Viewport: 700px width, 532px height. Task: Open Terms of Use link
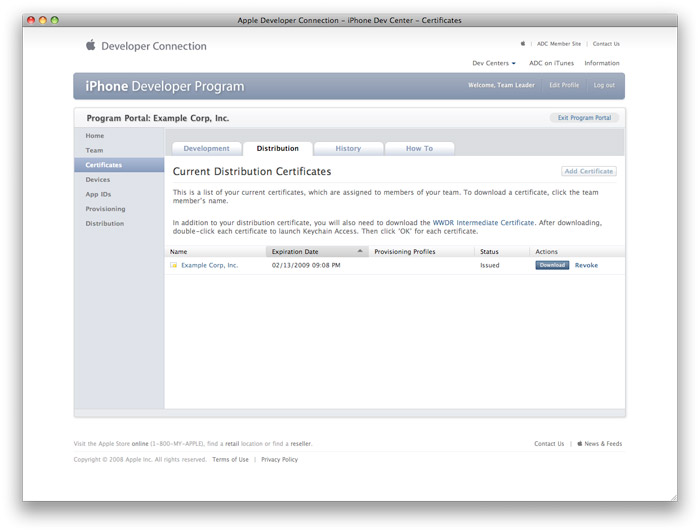click(230, 459)
